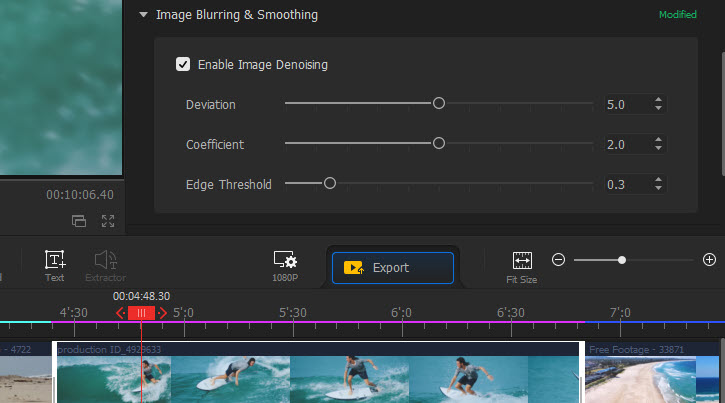Click the snapshot window icon below preview
This screenshot has width=725, height=403.
(79, 220)
